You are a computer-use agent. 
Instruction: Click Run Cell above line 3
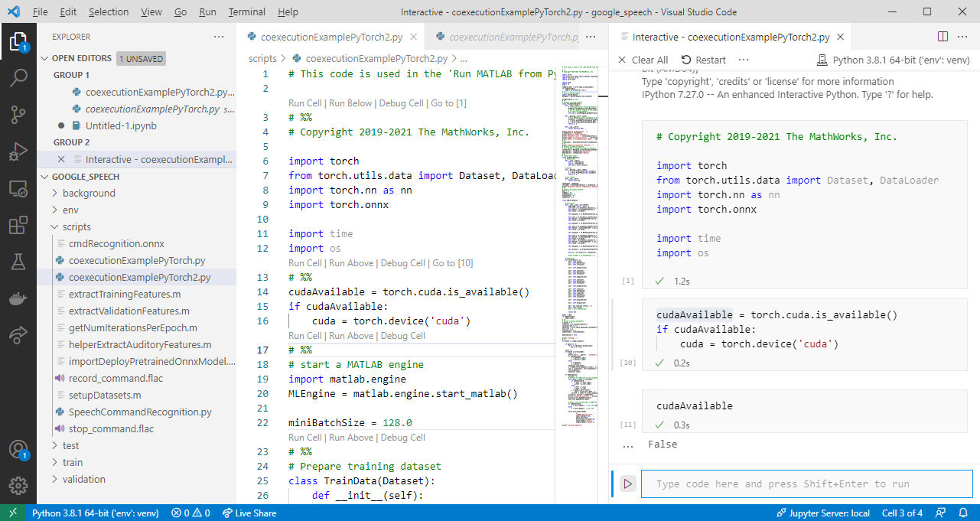click(x=305, y=103)
